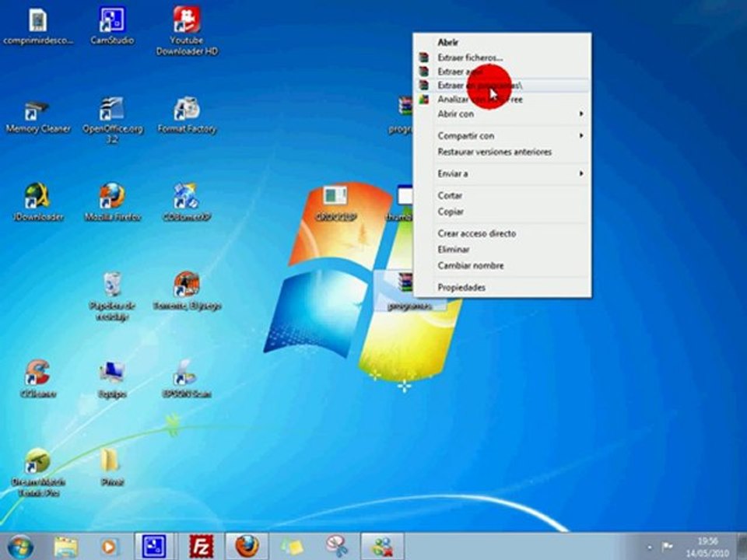
Task: Expand the Compartir con submenu
Action: pyautogui.click(x=502, y=135)
